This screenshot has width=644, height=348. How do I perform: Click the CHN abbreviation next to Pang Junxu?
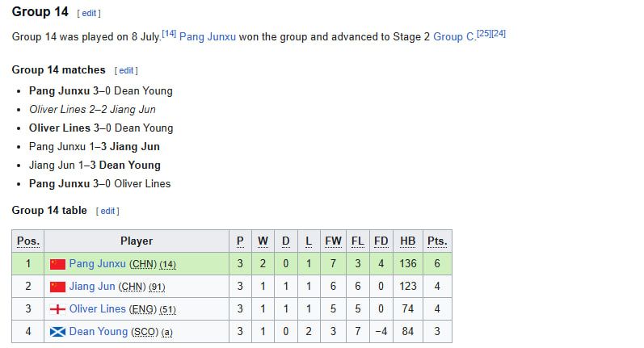143,264
